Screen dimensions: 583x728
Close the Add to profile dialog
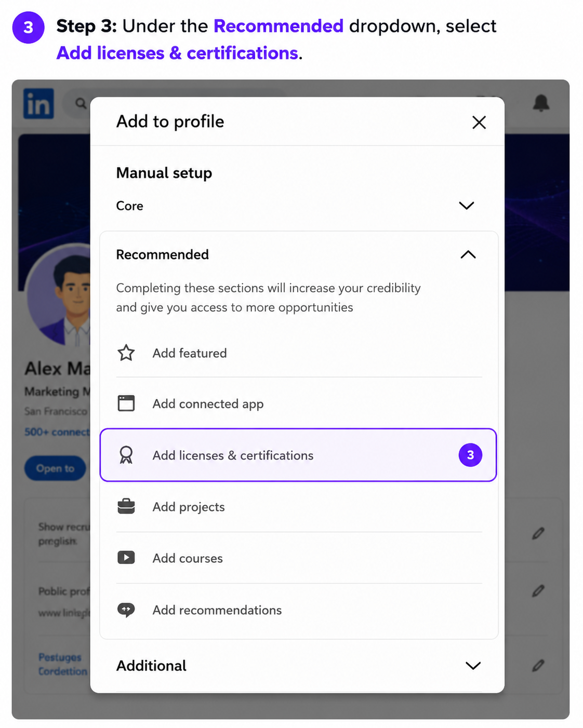(479, 123)
